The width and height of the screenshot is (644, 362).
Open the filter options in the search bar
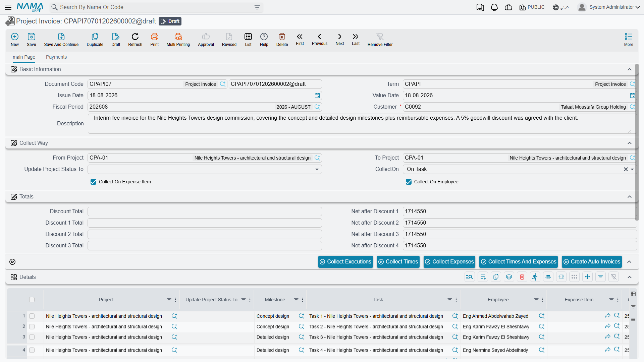click(257, 7)
